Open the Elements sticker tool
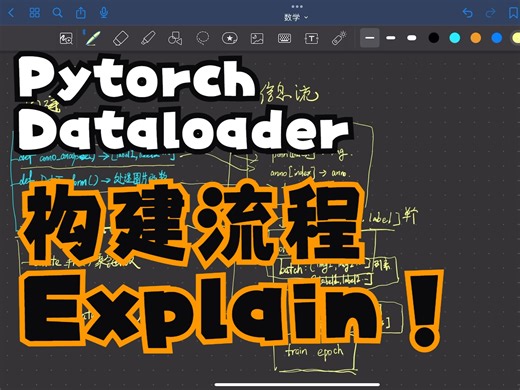This screenshot has width=520, height=390. point(230,38)
